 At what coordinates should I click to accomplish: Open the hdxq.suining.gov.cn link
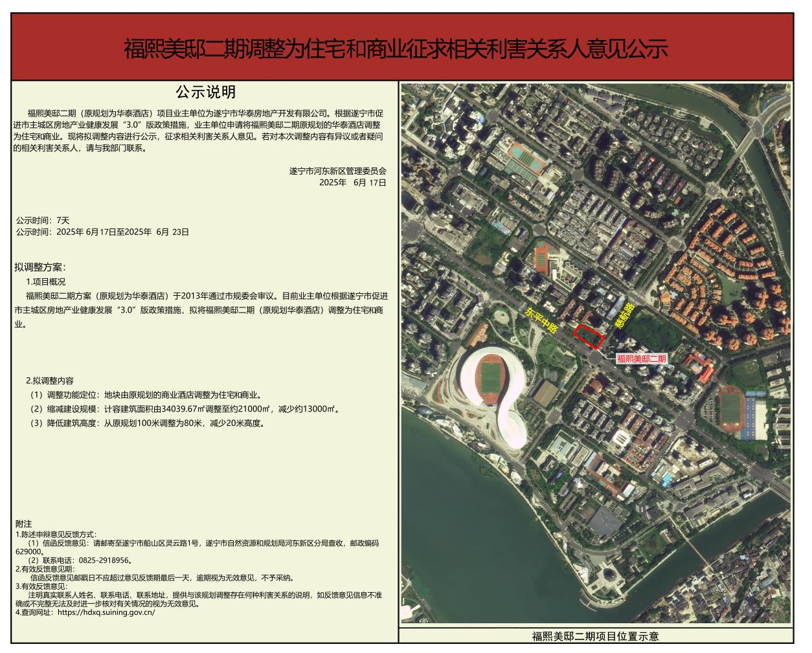(106, 612)
